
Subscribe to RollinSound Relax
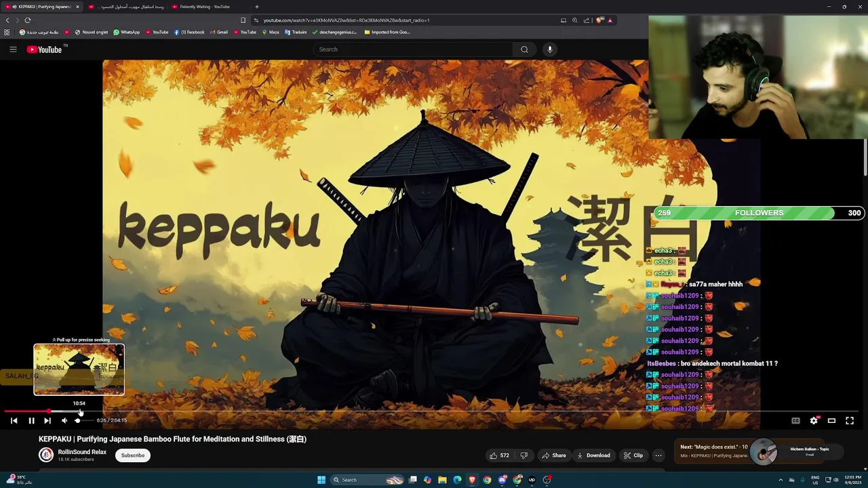click(x=133, y=455)
